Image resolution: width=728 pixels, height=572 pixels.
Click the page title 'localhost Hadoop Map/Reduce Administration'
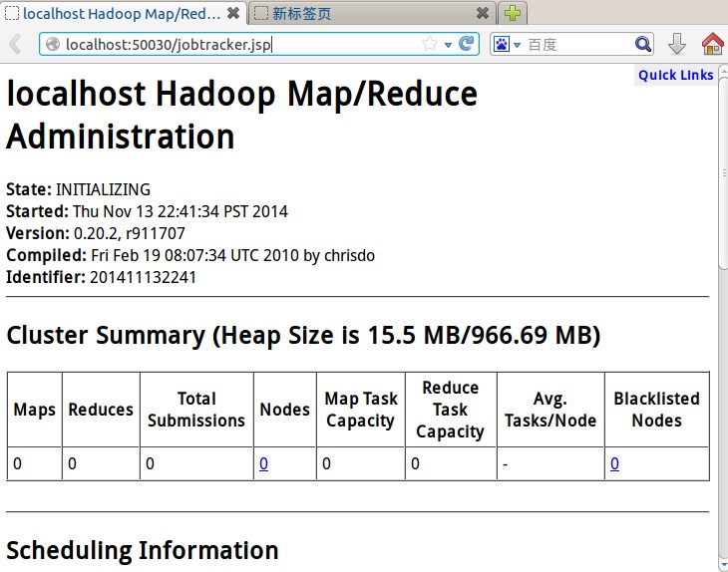242,115
